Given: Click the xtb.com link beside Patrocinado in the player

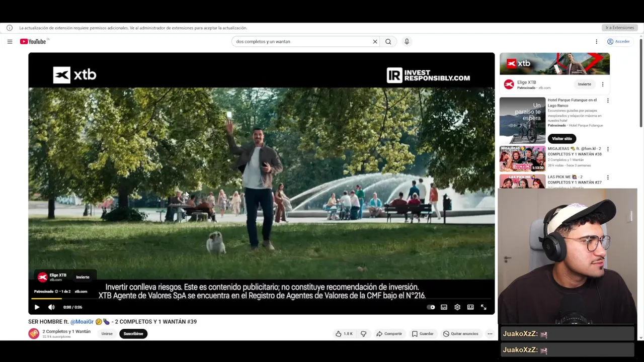Looking at the screenshot, I should click(81, 292).
